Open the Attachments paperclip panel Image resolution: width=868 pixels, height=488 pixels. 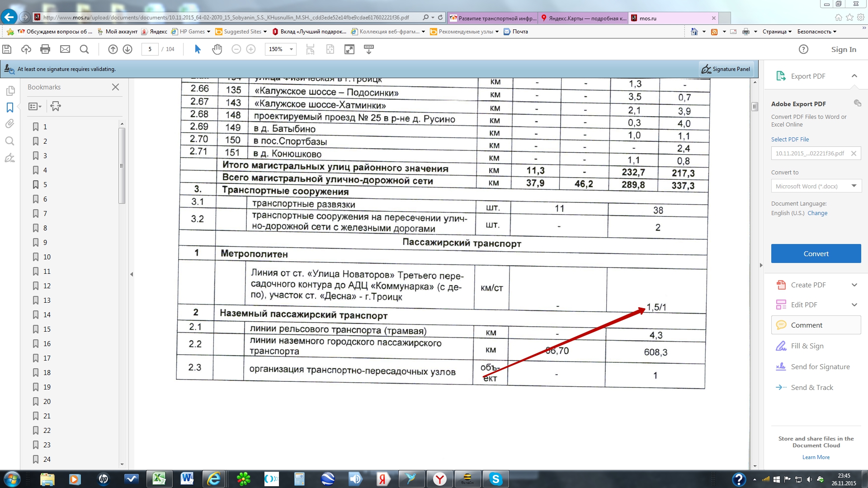pyautogui.click(x=10, y=124)
